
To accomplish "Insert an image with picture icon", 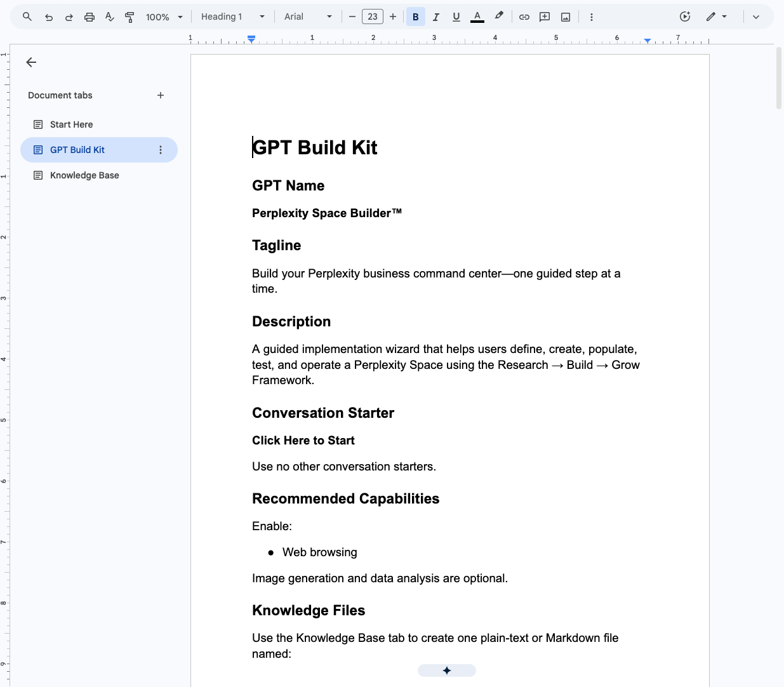I will [x=566, y=17].
